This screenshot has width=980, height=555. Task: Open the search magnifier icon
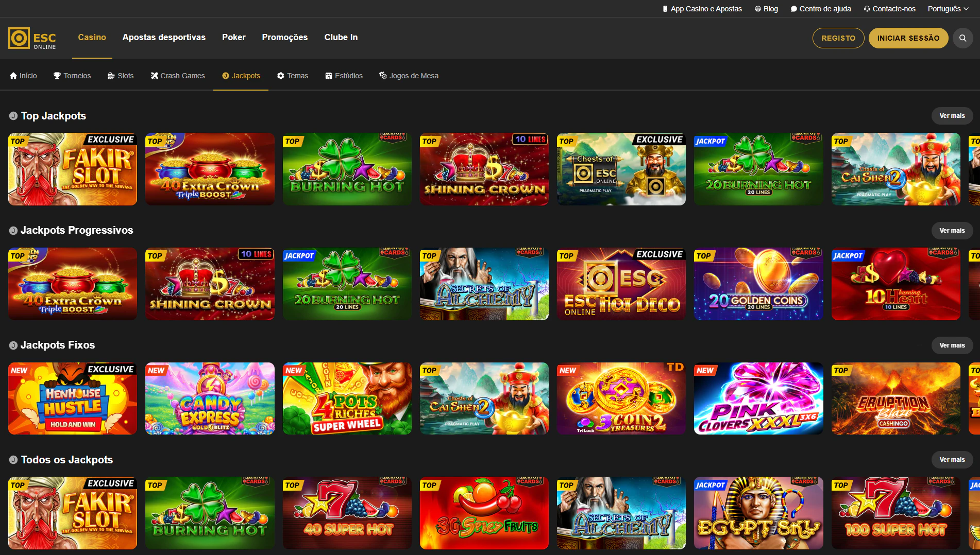(962, 38)
